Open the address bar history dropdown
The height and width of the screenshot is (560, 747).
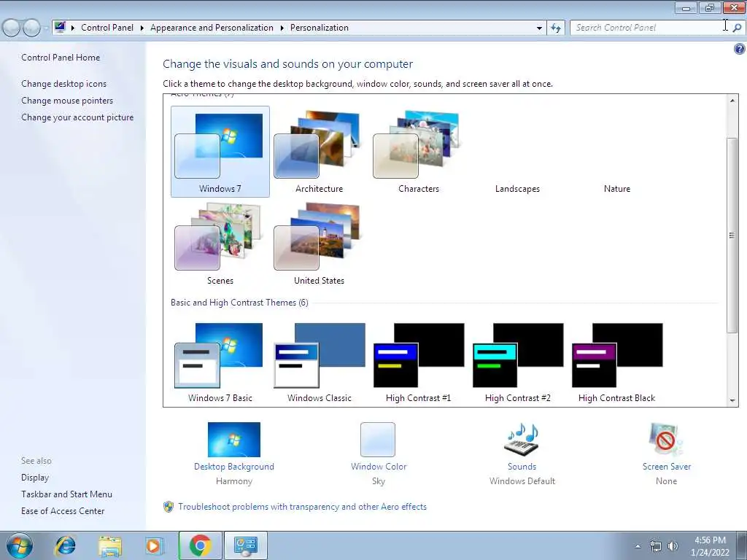click(539, 28)
